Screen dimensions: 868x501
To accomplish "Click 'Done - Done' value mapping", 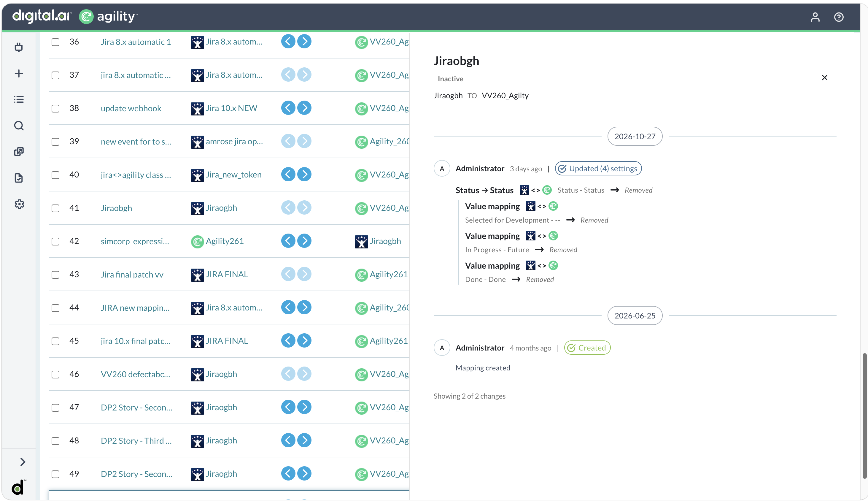I will (485, 279).
